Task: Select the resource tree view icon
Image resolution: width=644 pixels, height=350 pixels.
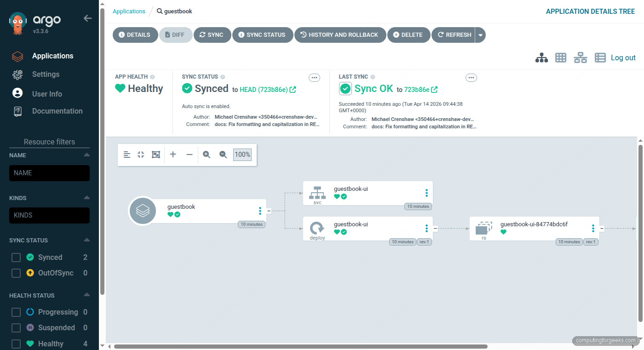Action: [x=541, y=57]
